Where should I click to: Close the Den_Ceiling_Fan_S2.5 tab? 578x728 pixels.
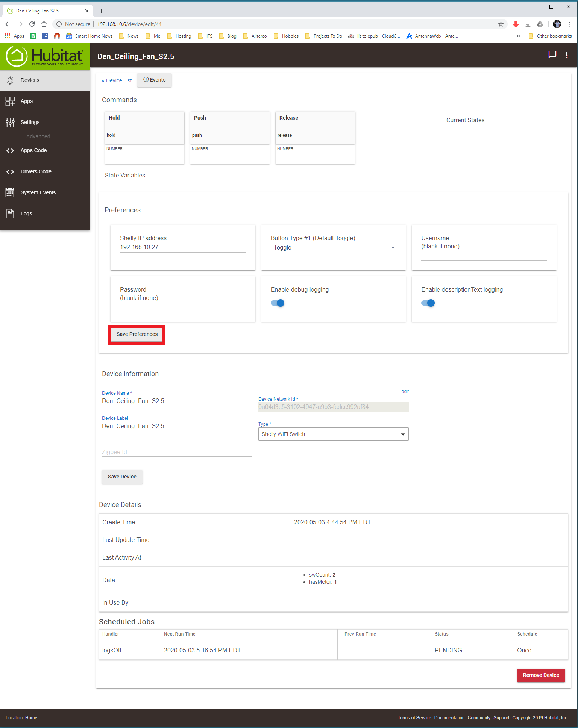tap(87, 11)
